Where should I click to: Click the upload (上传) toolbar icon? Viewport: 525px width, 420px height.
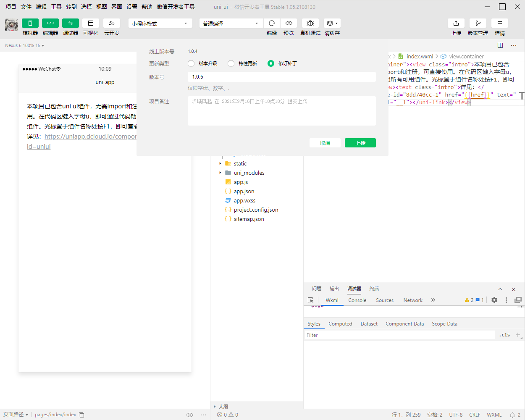[x=456, y=23]
